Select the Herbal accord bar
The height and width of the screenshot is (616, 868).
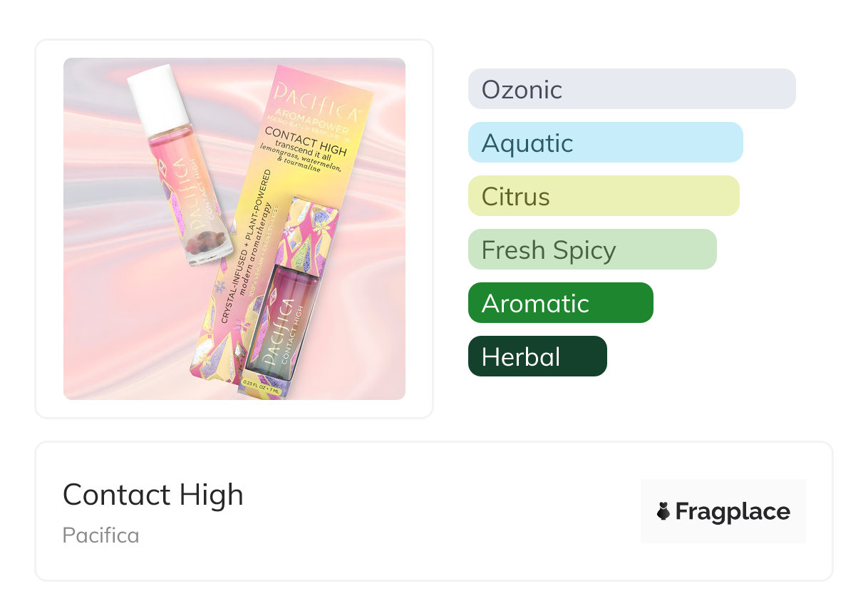coord(537,356)
